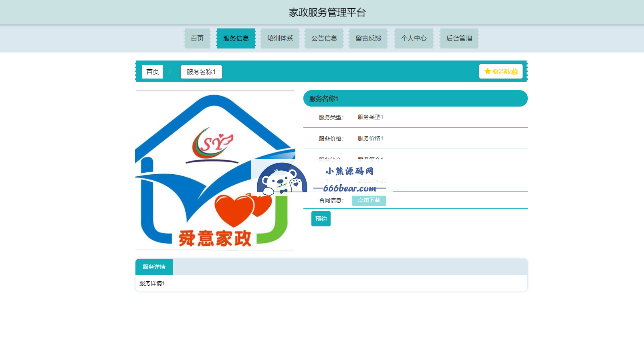
Task: Click the 服务价格1 value
Action: (x=370, y=138)
